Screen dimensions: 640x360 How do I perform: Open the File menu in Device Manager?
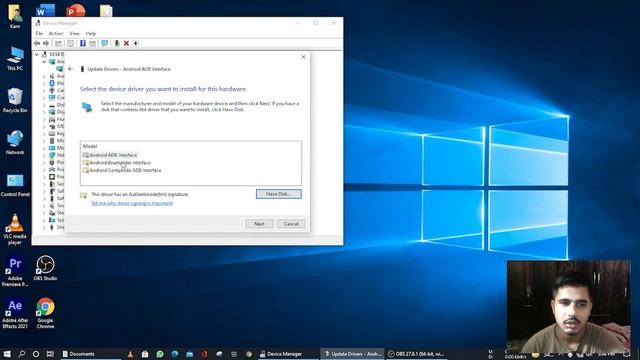39,33
